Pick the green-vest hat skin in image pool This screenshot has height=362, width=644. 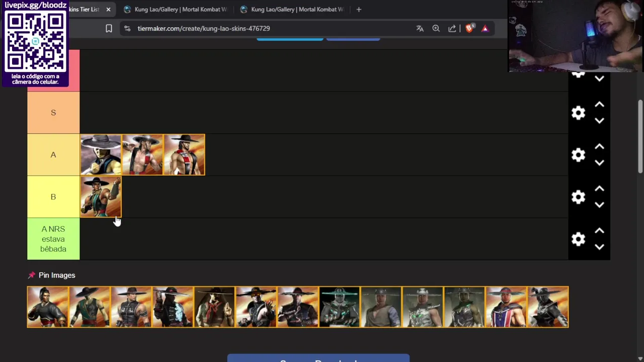90,307
